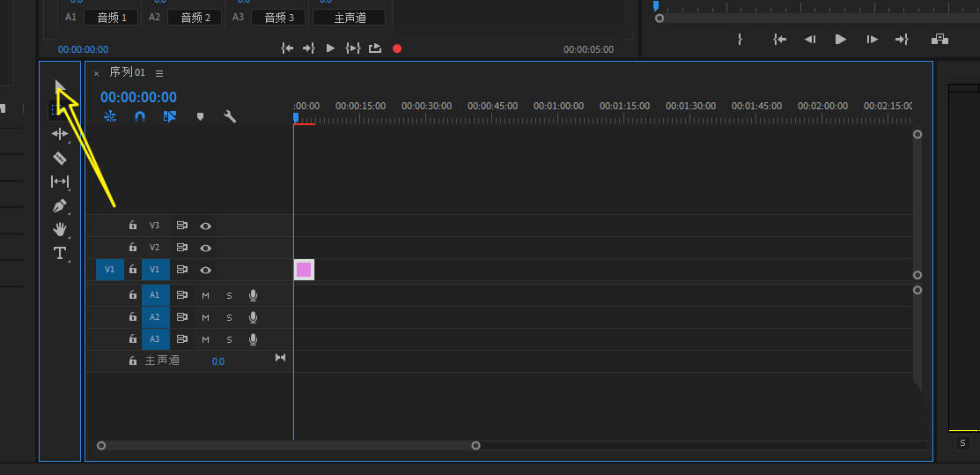Toggle timeline snapping magnet icon

tap(140, 116)
